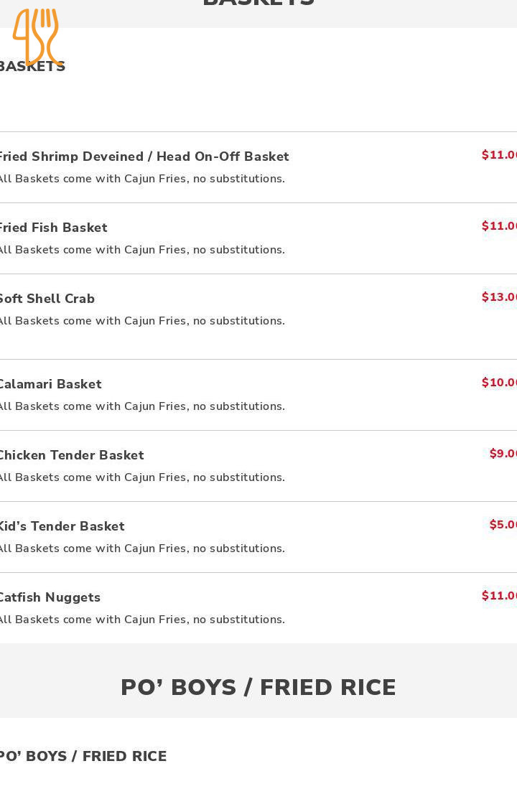
Task: Click the $10.00 Calamari Basket price
Action: pyautogui.click(x=499, y=383)
